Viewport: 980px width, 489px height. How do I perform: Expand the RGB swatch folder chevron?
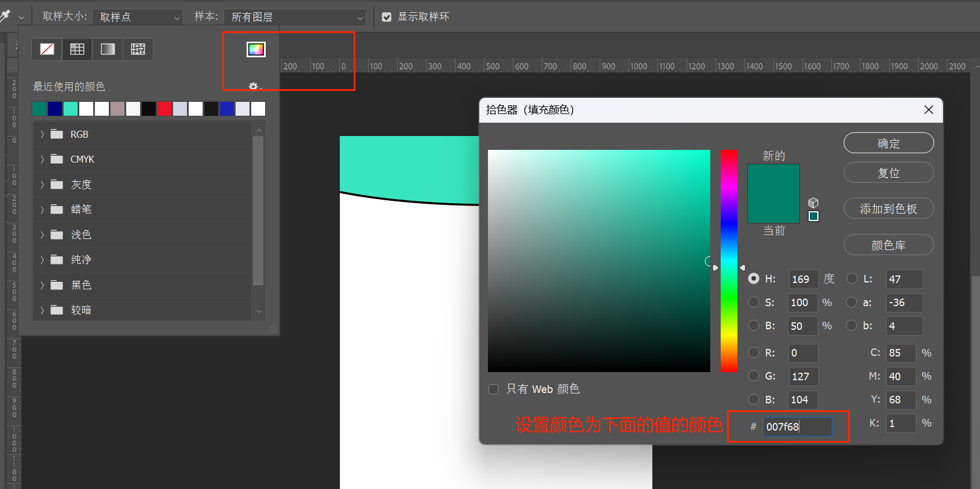point(42,134)
